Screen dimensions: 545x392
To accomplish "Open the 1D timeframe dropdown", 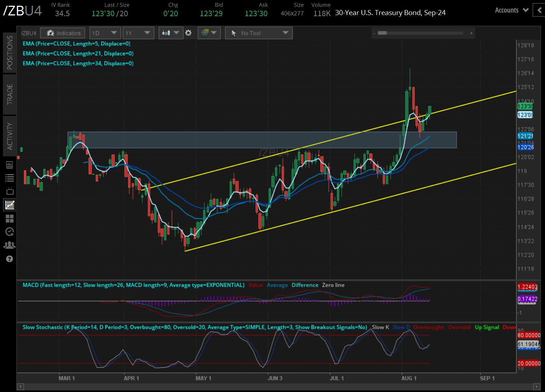I will pyautogui.click(x=105, y=33).
